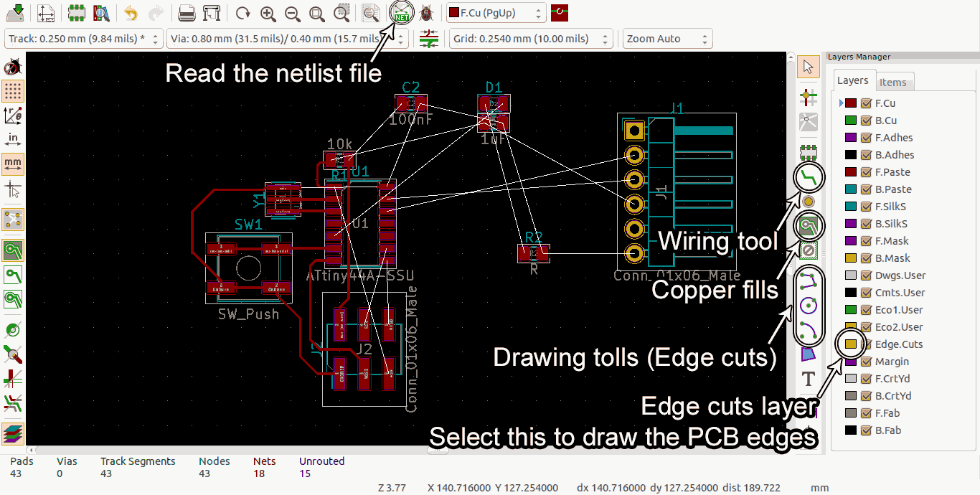Activate the Copper fills zone tool
Viewport: 980px width, 495px height.
click(x=809, y=225)
